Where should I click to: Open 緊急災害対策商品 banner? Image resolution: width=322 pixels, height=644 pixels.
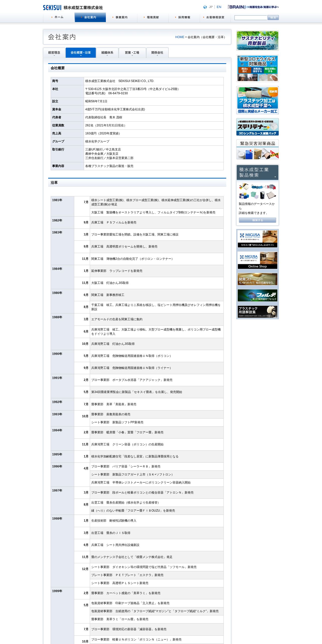click(x=258, y=149)
